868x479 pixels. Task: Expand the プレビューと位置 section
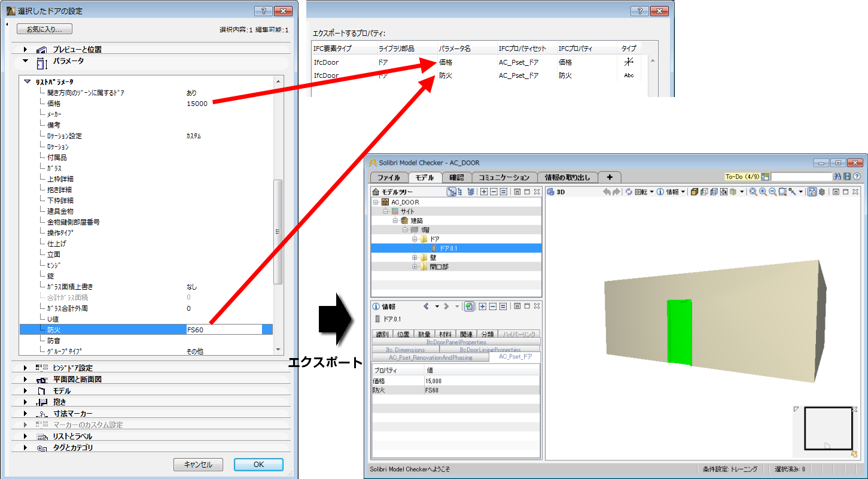pyautogui.click(x=25, y=50)
